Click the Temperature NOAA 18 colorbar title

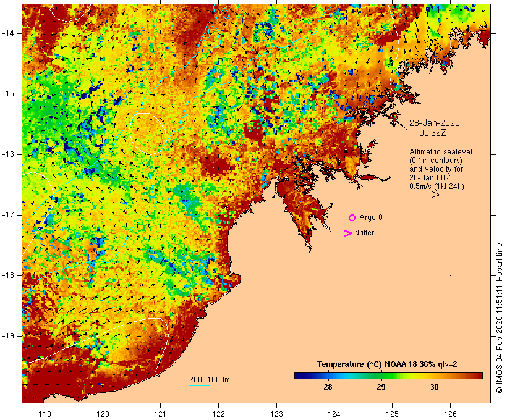(387, 364)
